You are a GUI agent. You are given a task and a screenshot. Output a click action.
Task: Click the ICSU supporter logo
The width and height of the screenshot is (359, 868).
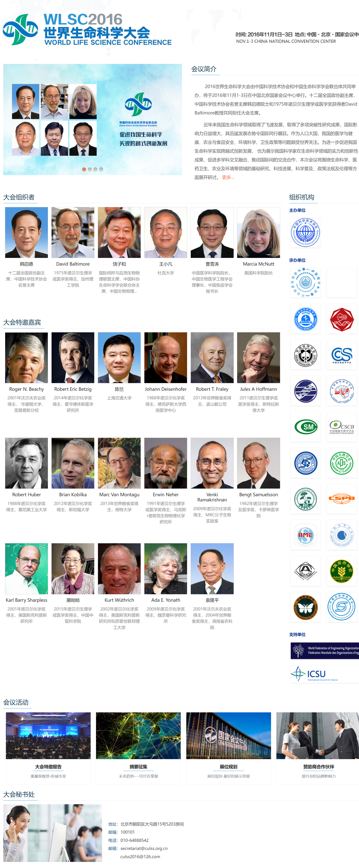point(325,674)
